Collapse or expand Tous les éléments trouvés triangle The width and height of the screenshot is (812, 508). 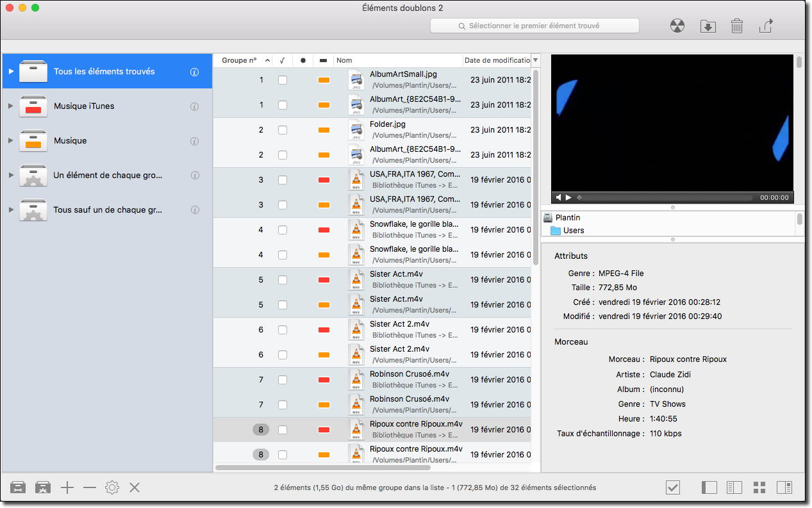point(11,72)
